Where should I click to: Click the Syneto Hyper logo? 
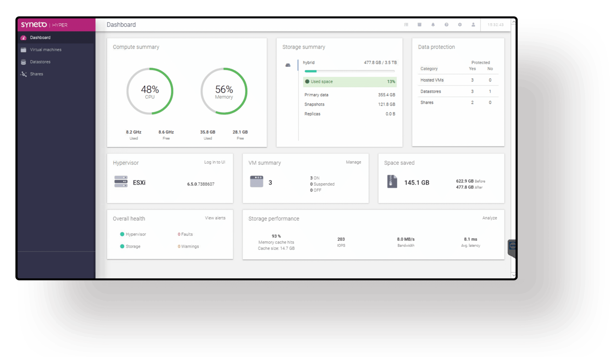[44, 25]
